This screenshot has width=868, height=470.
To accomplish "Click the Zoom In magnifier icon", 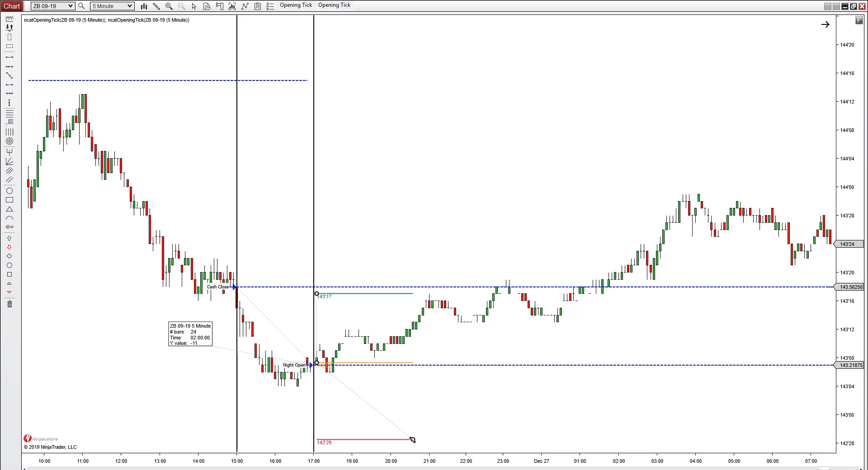I will (169, 6).
